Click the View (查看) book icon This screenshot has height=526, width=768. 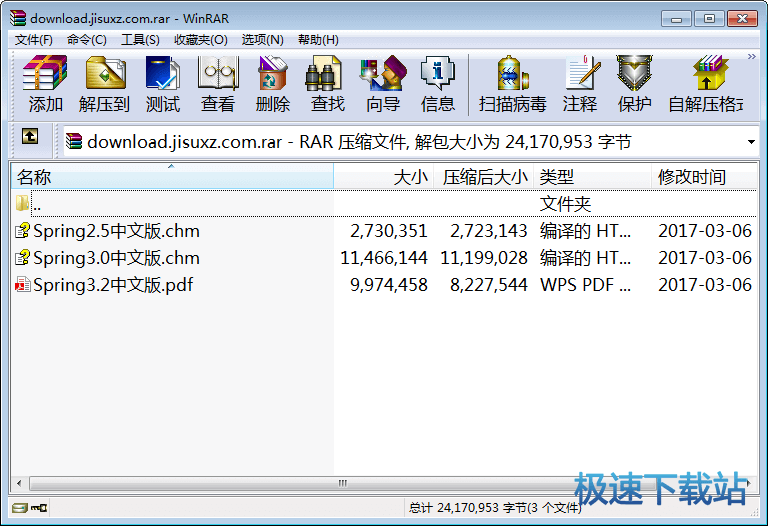[218, 73]
